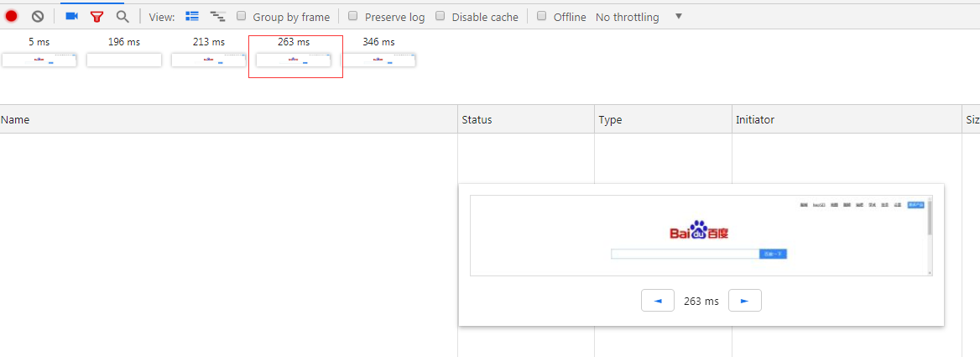Click the enlarged Baidu page preview
The width and height of the screenshot is (980, 357).
tap(701, 235)
